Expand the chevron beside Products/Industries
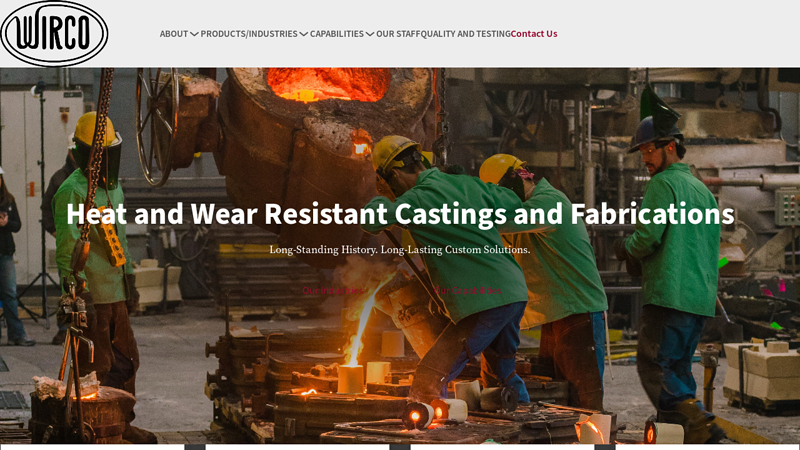This screenshot has width=800, height=450. (304, 34)
